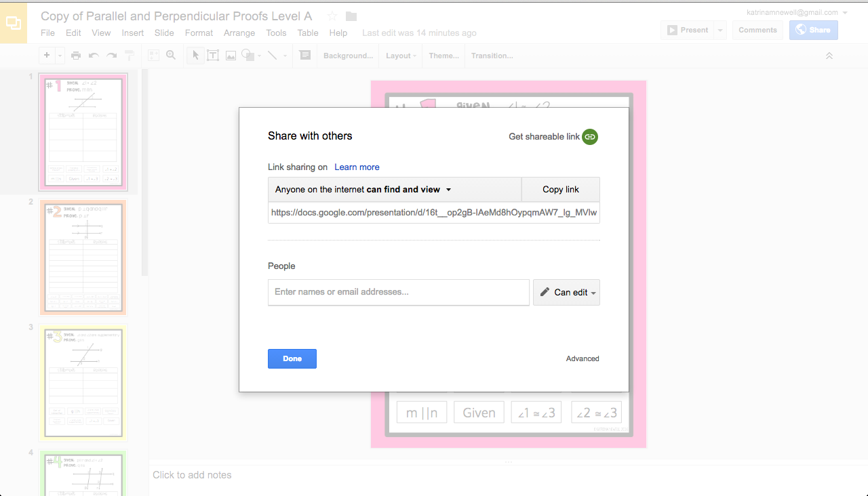This screenshot has width=868, height=496.
Task: Open the Background color options
Action: [x=348, y=56]
